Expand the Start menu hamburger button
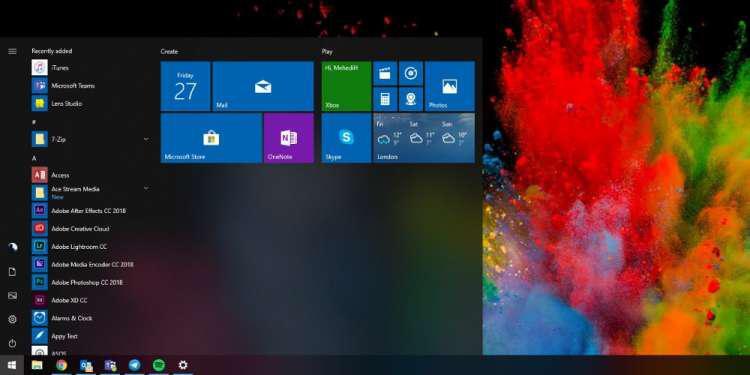 (x=12, y=51)
